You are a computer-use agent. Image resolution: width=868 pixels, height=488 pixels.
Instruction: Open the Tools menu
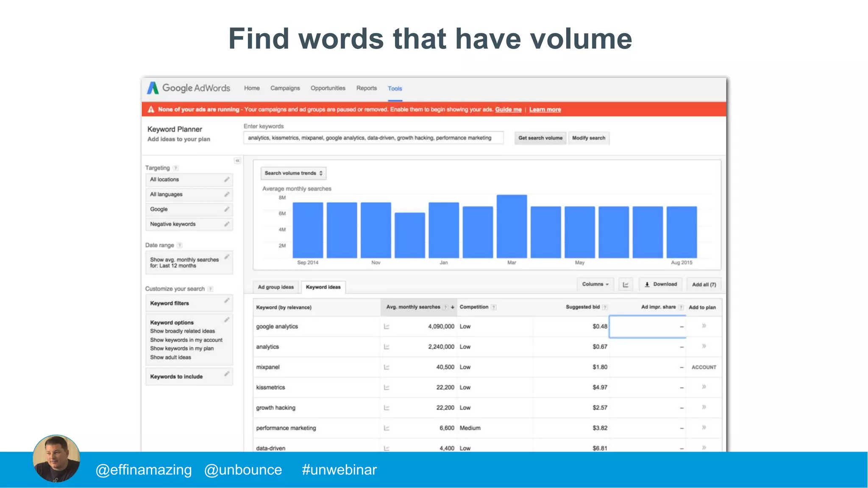point(395,89)
